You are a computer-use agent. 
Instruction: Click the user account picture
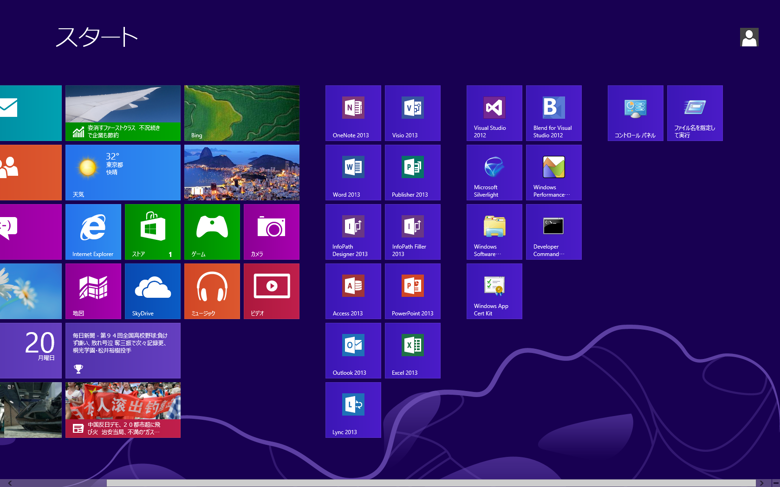(749, 37)
